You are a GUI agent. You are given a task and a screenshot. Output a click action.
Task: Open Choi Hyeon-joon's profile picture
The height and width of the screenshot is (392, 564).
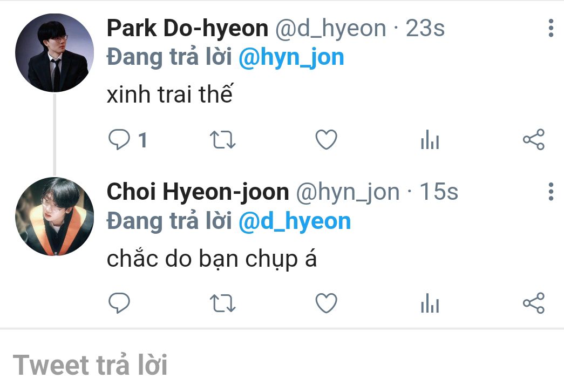point(55,217)
